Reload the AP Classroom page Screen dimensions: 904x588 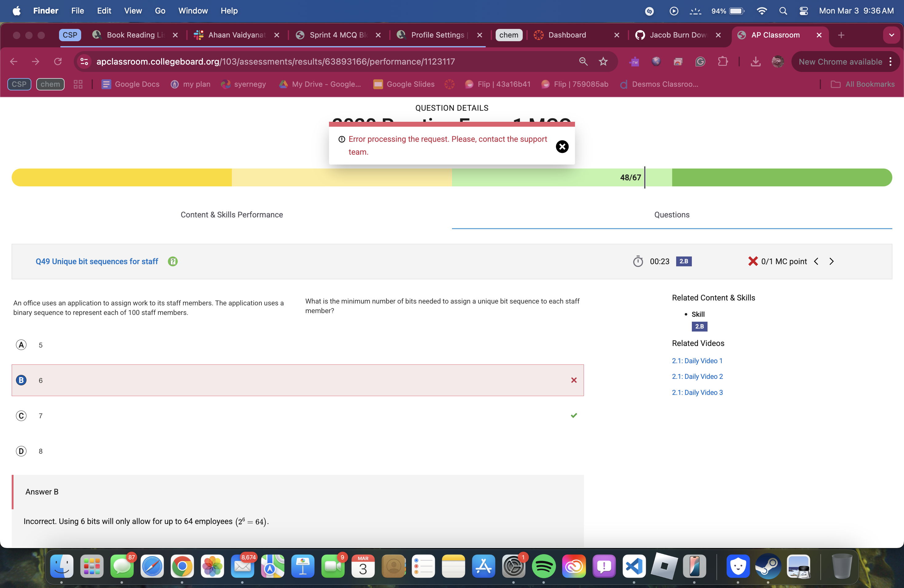click(x=58, y=62)
